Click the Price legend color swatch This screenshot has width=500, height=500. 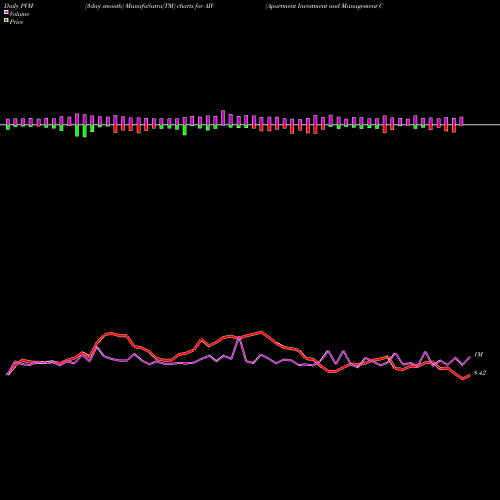[6, 21]
